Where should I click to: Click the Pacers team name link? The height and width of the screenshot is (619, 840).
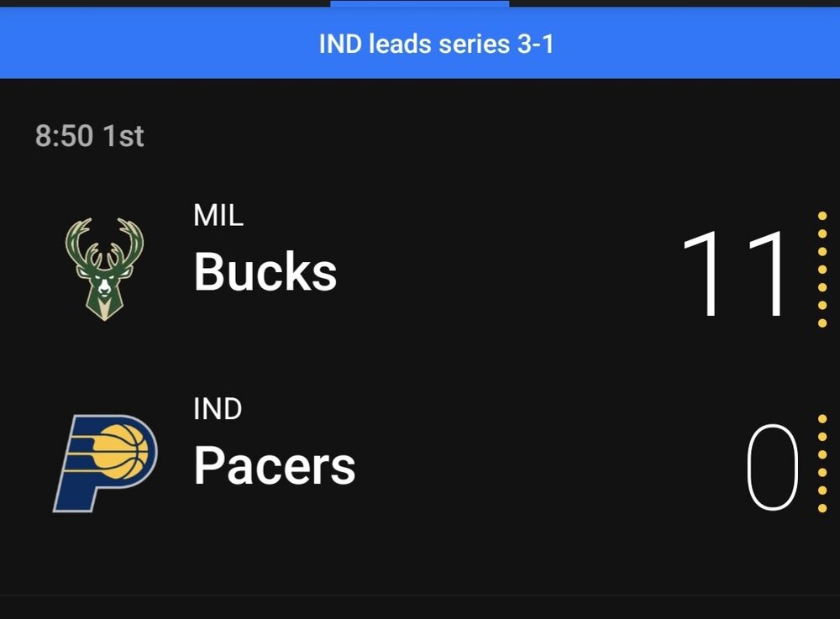[x=273, y=465]
